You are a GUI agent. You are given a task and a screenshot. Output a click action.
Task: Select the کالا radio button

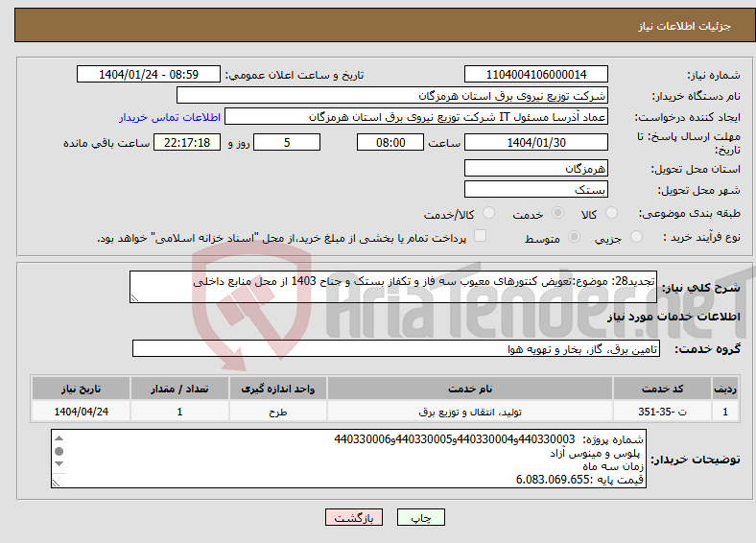(611, 213)
